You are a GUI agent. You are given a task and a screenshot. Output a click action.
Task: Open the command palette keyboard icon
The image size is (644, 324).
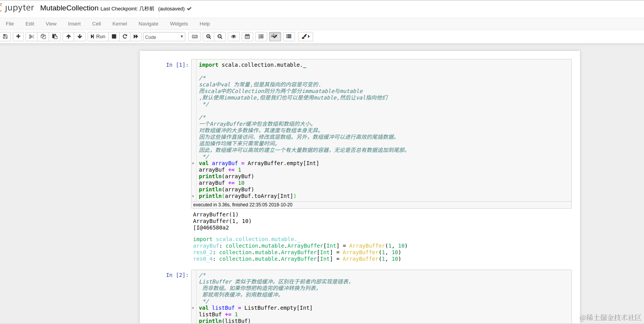pos(195,37)
